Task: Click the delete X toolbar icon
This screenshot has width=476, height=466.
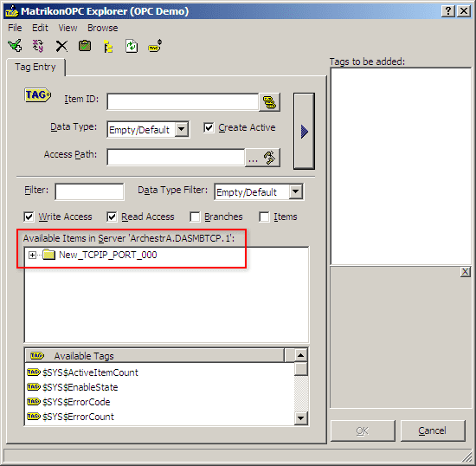Action: [x=61, y=47]
